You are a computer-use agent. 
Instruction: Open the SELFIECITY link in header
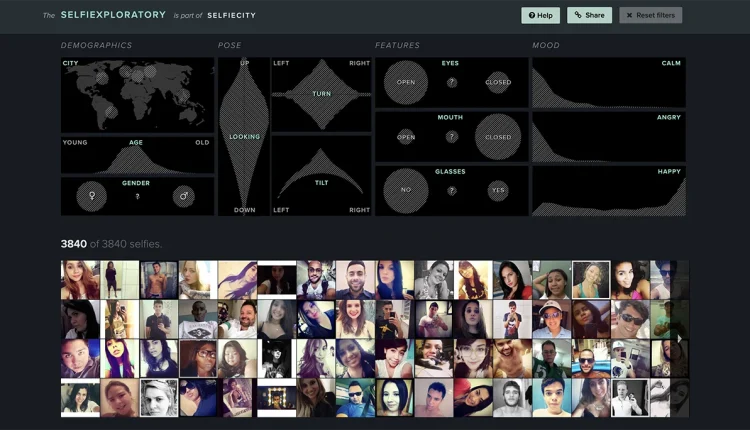pyautogui.click(x=232, y=15)
